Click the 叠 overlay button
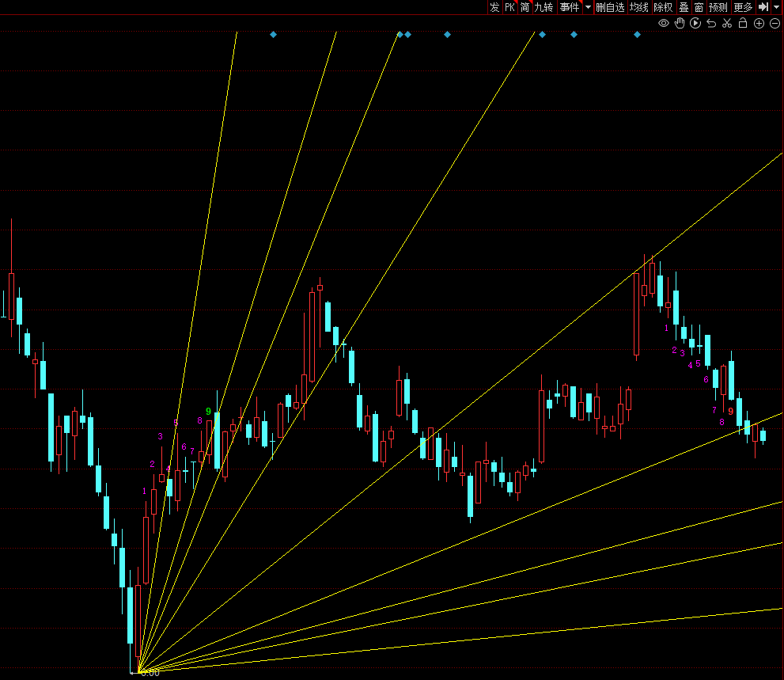This screenshot has width=784, height=680. coord(684,7)
